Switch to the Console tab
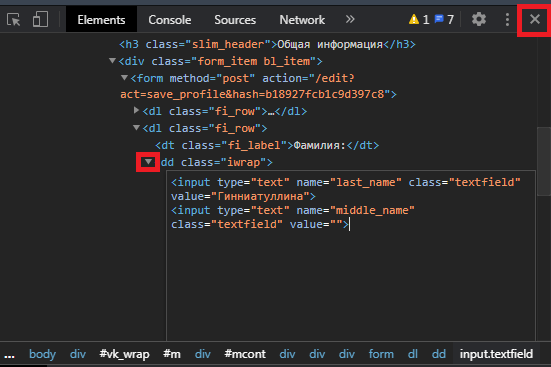The height and width of the screenshot is (367, 551). 170,20
